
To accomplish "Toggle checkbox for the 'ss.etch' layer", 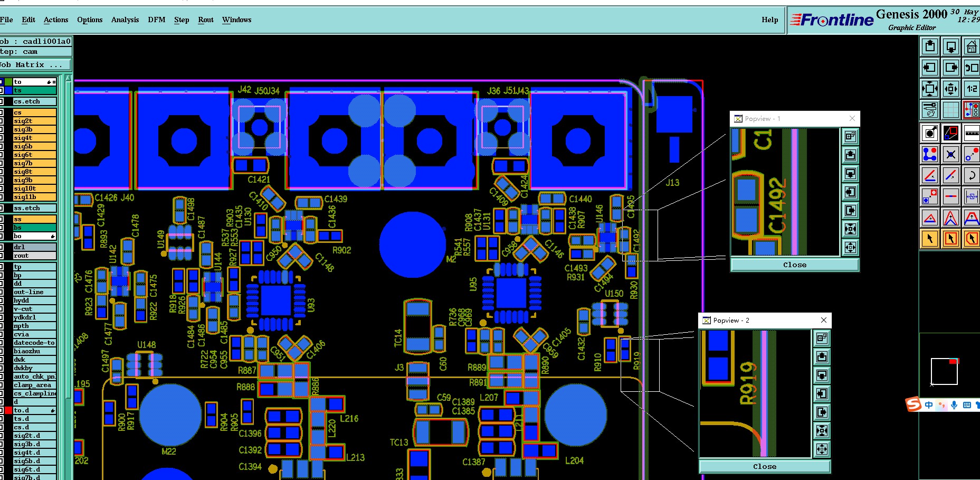I will 2,208.
